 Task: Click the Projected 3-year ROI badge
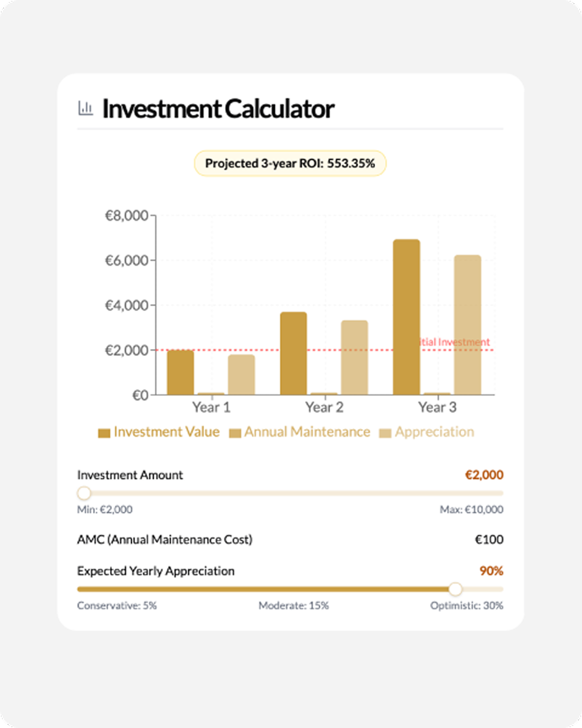290,163
